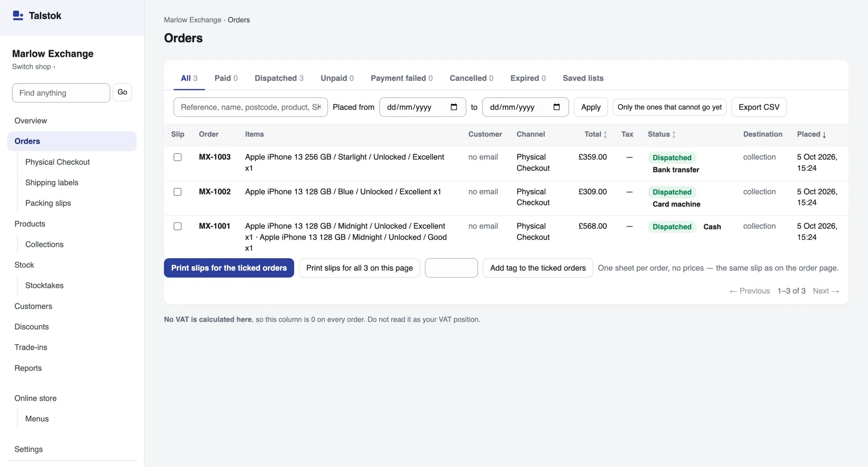Open the Expired tab
This screenshot has height=467, width=868.
[x=528, y=78]
